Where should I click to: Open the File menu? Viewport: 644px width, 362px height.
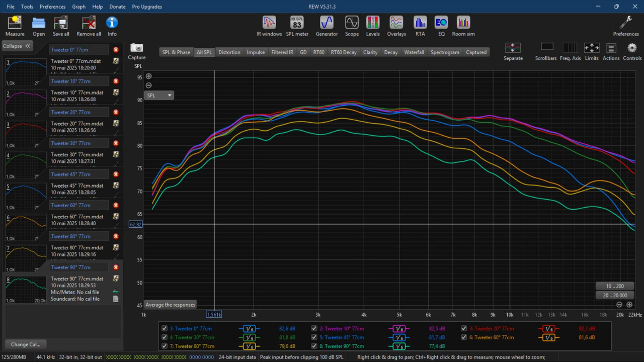(x=11, y=7)
